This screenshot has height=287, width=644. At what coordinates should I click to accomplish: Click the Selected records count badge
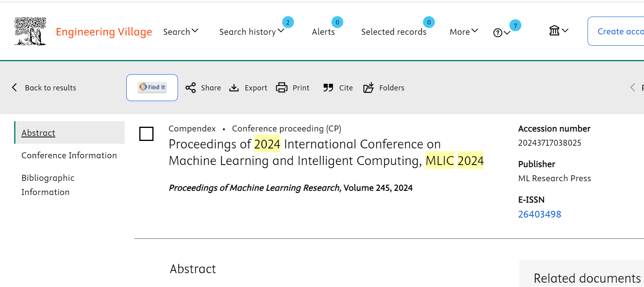pyautogui.click(x=429, y=22)
